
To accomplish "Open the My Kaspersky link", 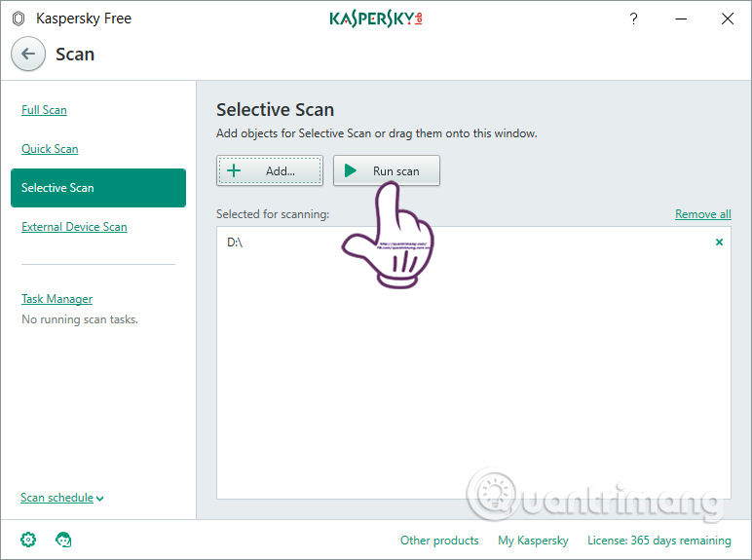I will [x=533, y=541].
